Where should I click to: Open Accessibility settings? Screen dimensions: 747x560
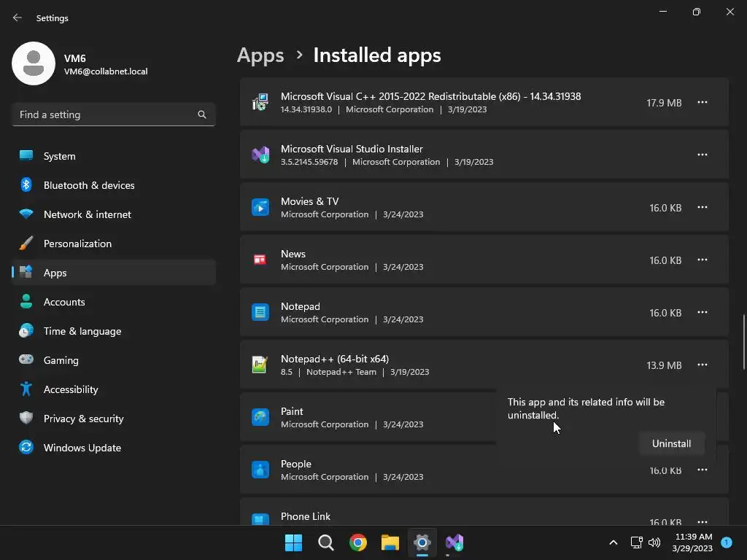click(x=114, y=389)
